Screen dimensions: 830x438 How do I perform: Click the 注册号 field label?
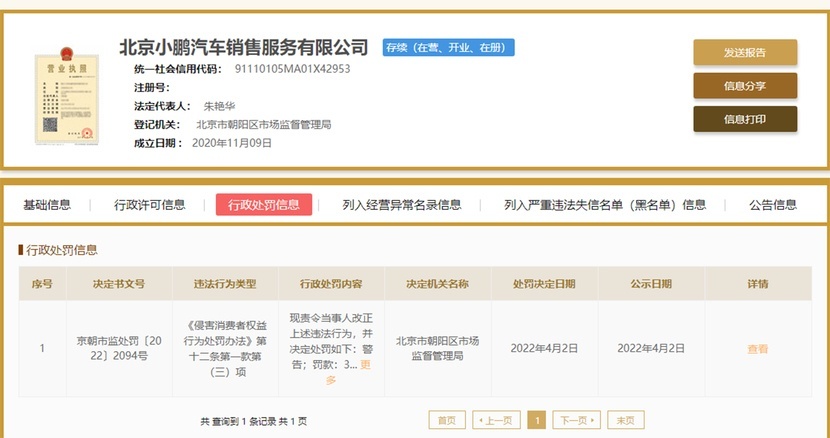click(x=151, y=87)
